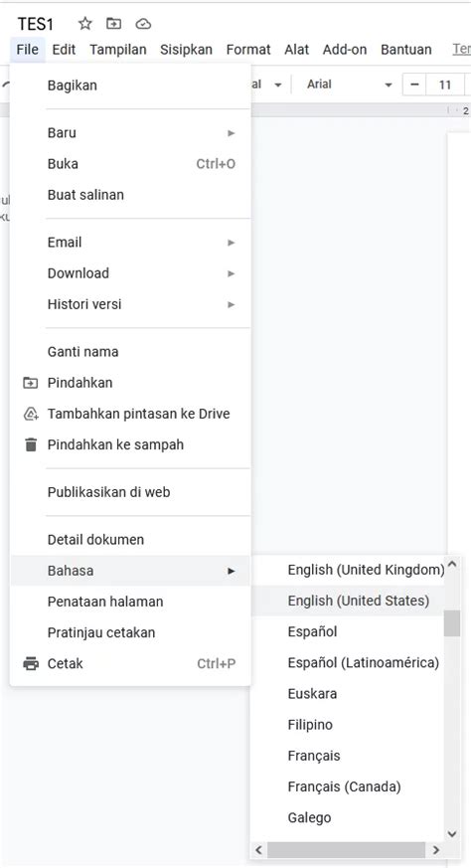Expand the Download submenu
This screenshot has width=471, height=868.
tap(130, 273)
